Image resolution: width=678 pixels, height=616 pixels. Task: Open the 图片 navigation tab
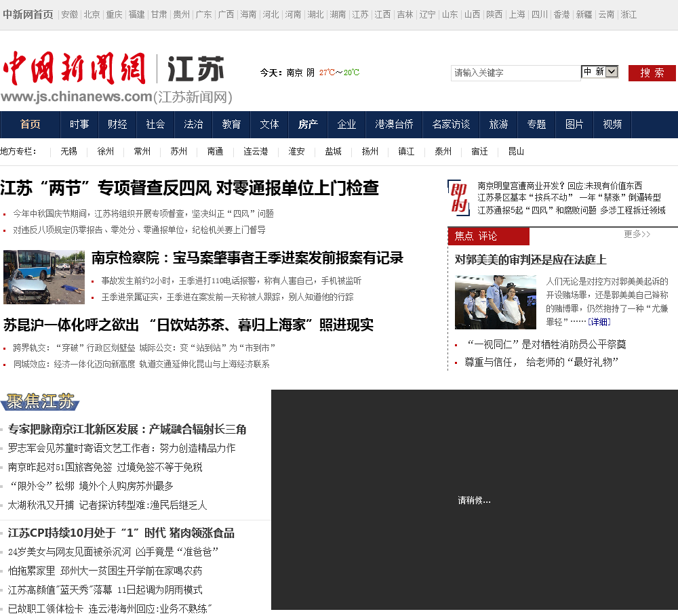[x=574, y=125]
